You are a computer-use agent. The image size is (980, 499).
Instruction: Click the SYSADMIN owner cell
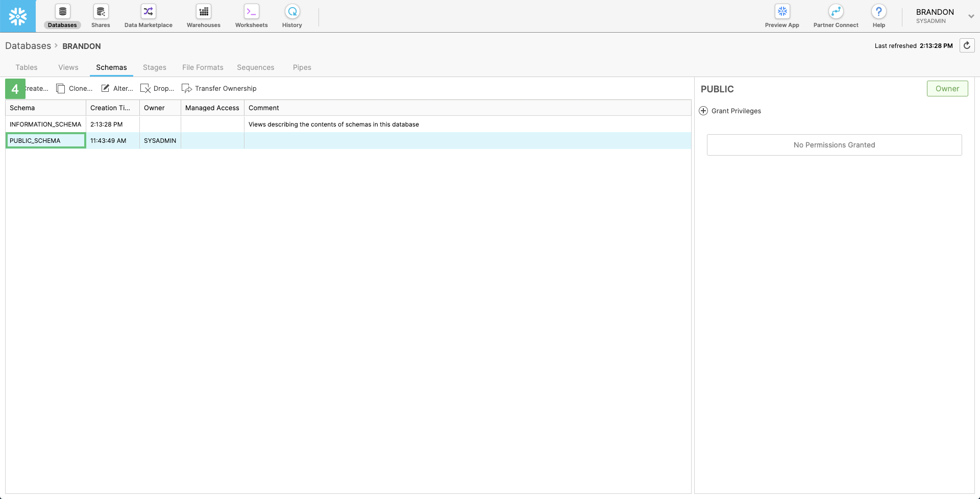(x=160, y=140)
